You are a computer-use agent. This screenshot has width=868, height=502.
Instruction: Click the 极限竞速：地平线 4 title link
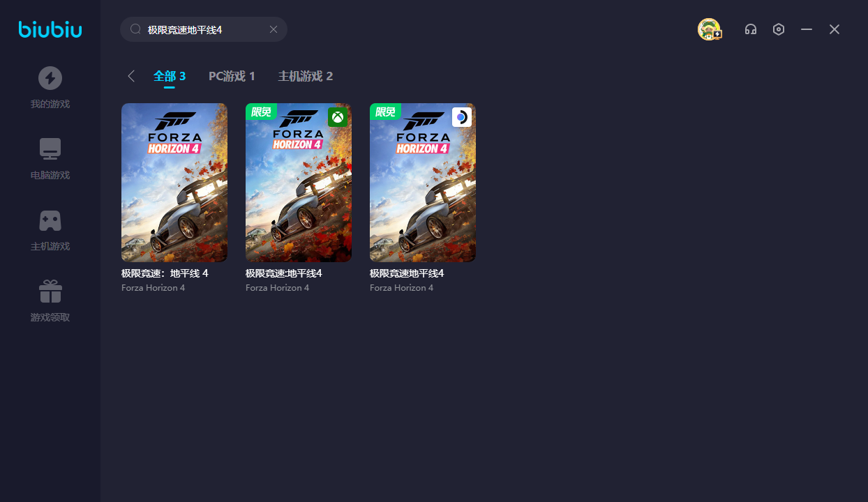coord(165,273)
